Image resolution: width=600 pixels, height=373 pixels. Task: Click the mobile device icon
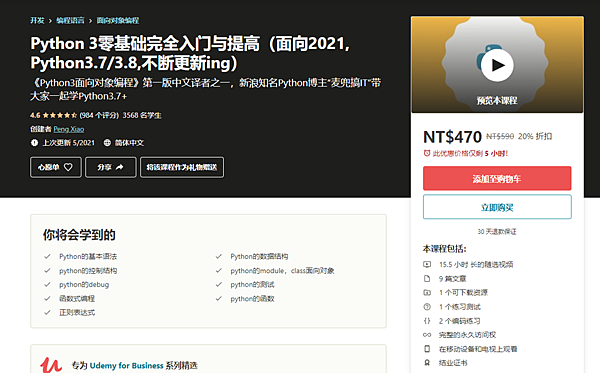(x=427, y=349)
